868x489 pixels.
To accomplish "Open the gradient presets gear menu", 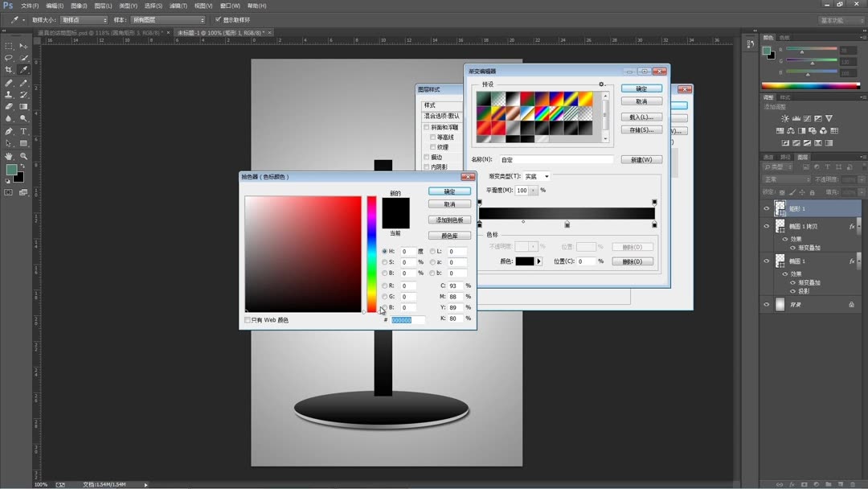I will (601, 84).
